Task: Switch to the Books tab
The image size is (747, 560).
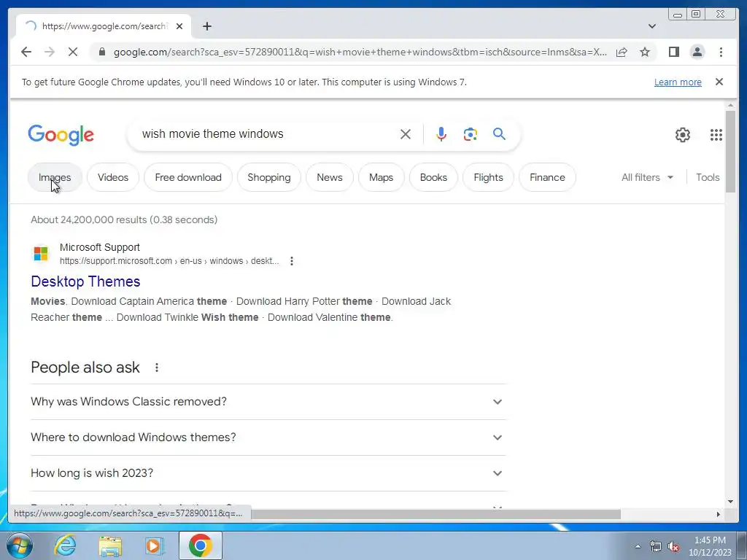Action: click(433, 177)
